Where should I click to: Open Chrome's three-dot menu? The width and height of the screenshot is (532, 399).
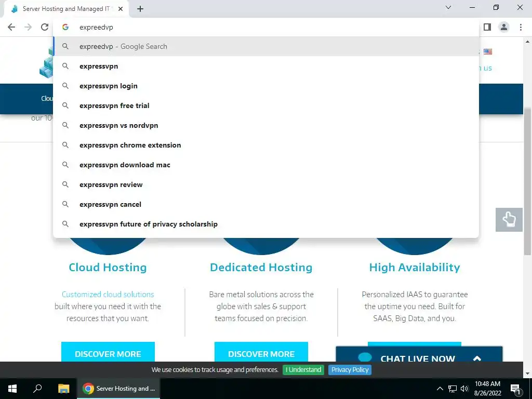click(521, 27)
